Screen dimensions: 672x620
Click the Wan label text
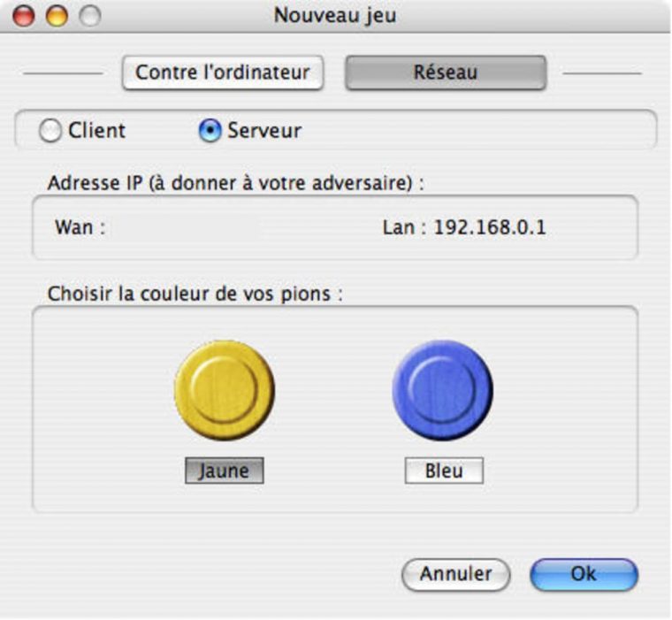(79, 227)
